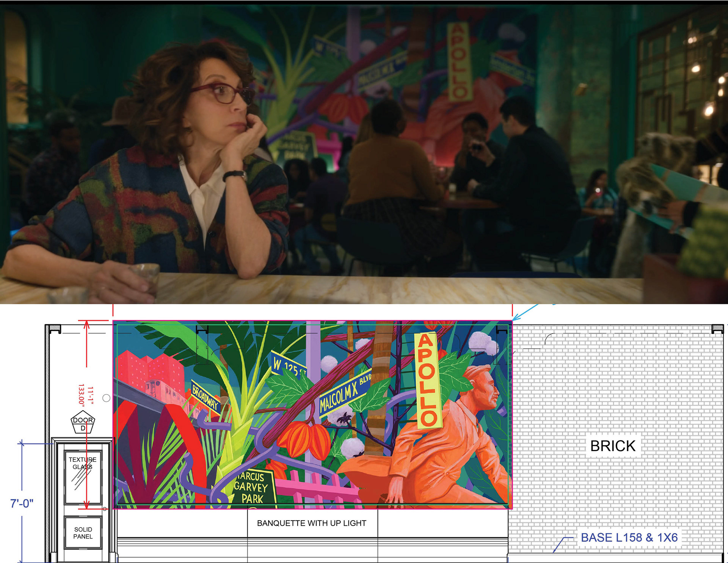The image size is (728, 563).
Task: Click the BRICK wall label
Action: point(612,446)
